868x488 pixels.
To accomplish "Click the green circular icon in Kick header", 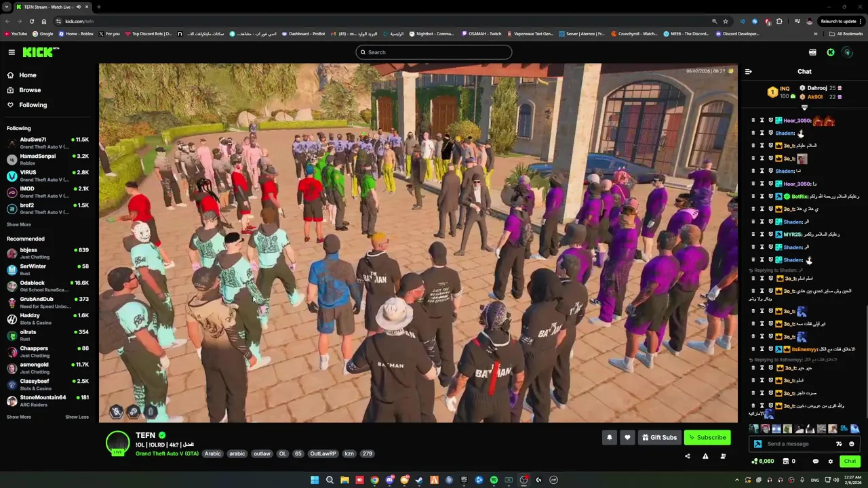I will pyautogui.click(x=831, y=52).
